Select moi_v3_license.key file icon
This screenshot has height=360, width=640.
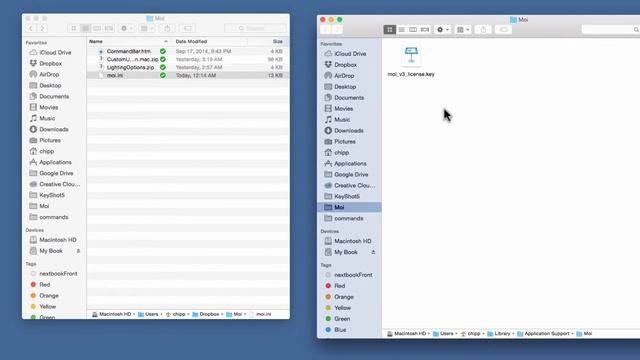point(411,56)
